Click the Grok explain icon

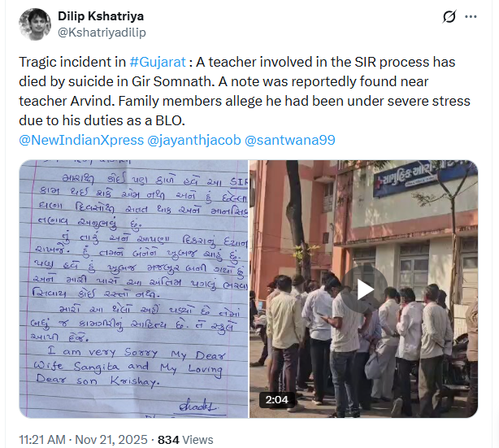(x=449, y=16)
